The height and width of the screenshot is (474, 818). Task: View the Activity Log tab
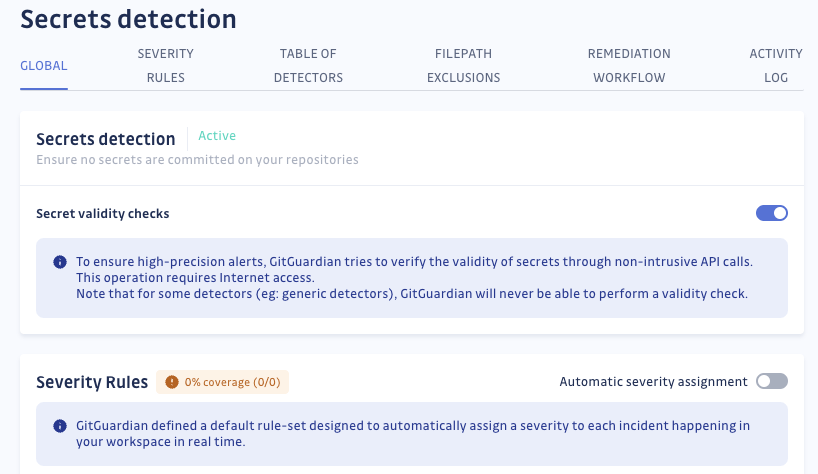pyautogui.click(x=776, y=66)
